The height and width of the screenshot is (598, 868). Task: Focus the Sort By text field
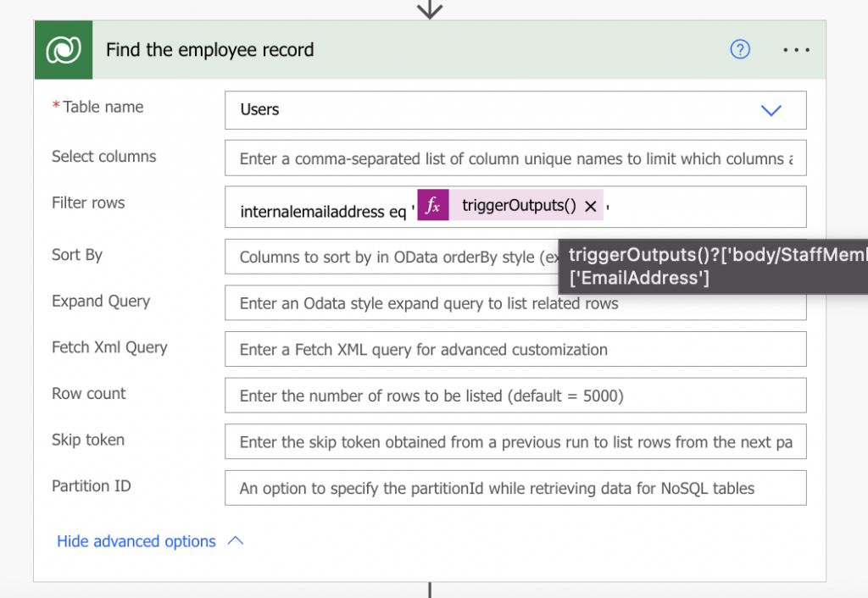[390, 257]
